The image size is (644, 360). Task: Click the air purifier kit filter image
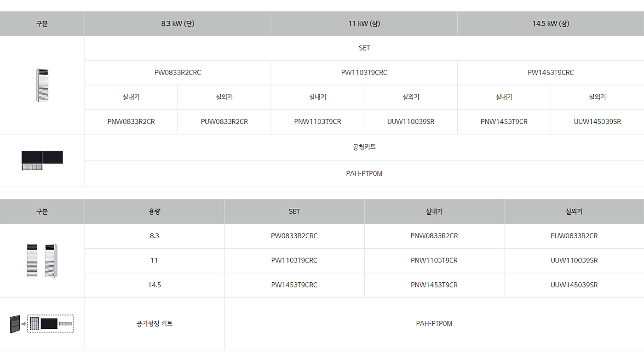42,160
